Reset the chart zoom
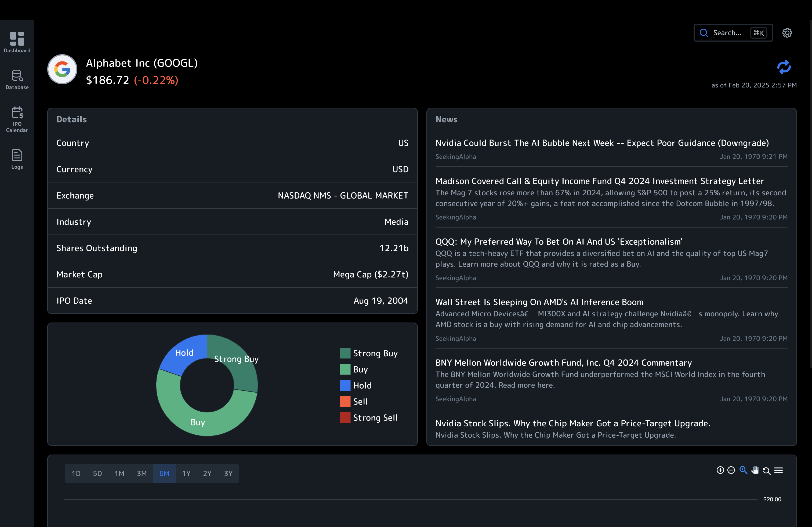The height and width of the screenshot is (527, 812). [x=767, y=470]
